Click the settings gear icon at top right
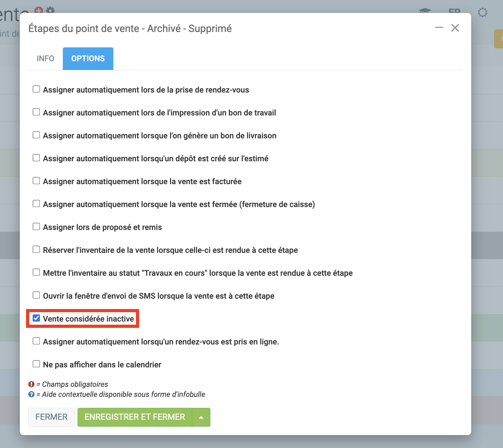The image size is (503, 448). [x=482, y=13]
